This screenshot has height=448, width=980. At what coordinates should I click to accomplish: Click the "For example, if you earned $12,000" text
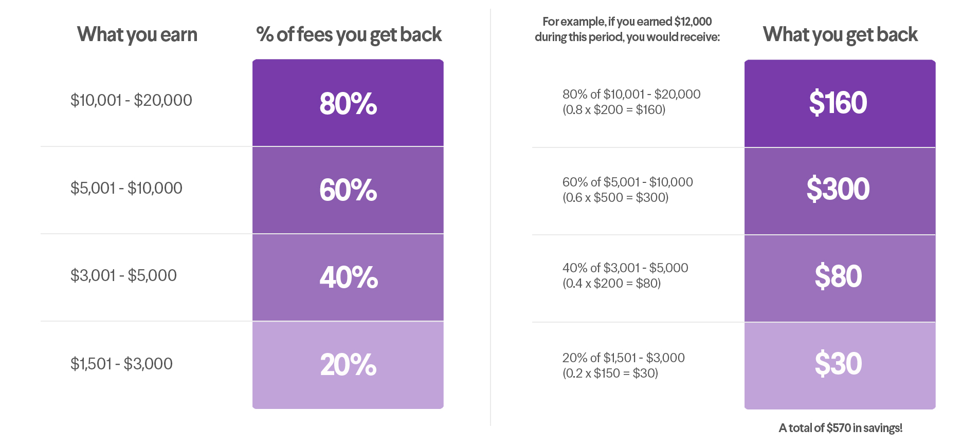(627, 22)
